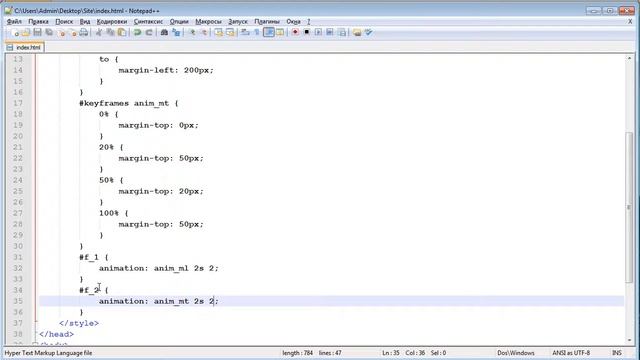Image resolution: width=640 pixels, height=360 pixels.
Task: Click the Zoom Out toolbar icon
Action: point(204,33)
